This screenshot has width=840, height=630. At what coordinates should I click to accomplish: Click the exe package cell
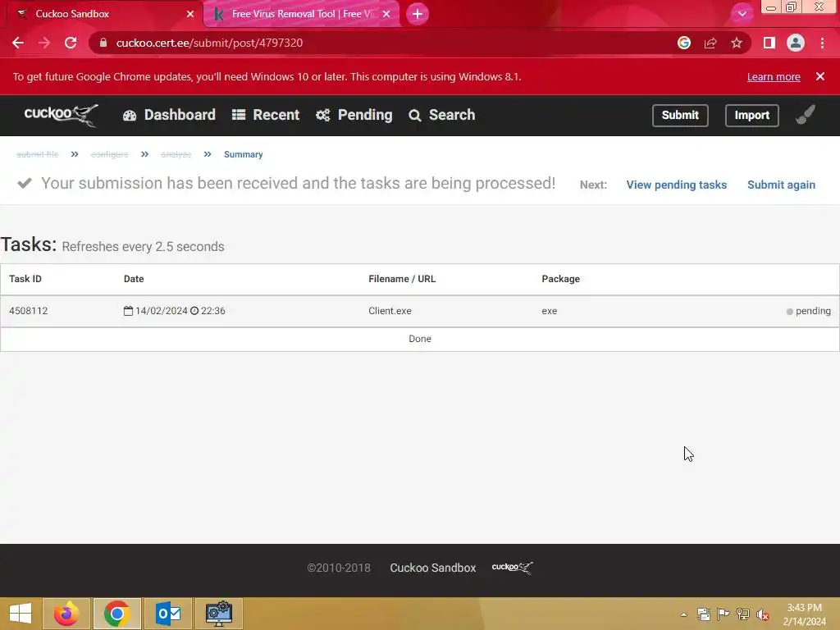549,311
